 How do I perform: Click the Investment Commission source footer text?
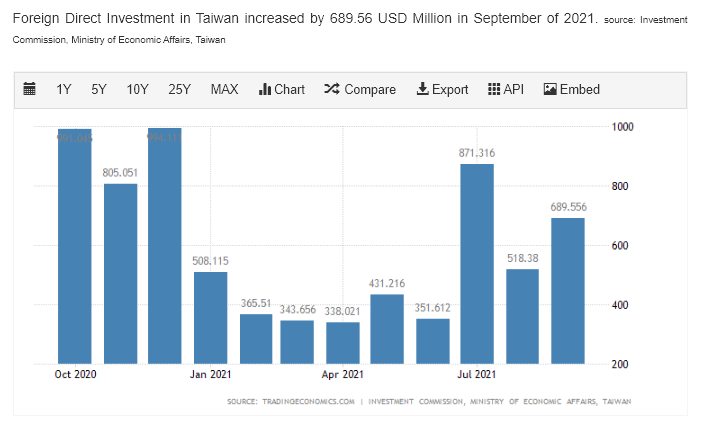pyautogui.click(x=500, y=401)
